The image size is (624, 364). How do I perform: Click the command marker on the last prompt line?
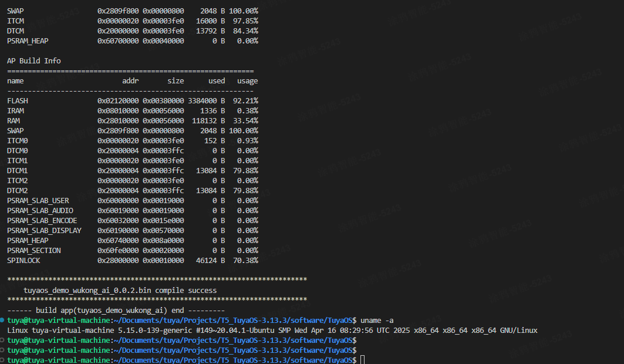3,360
